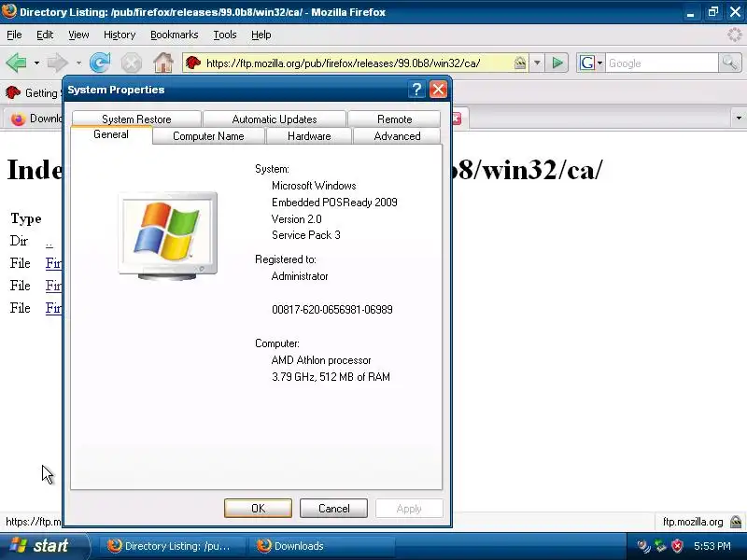
Task: Open the Help menu in Firefox
Action: tap(261, 35)
